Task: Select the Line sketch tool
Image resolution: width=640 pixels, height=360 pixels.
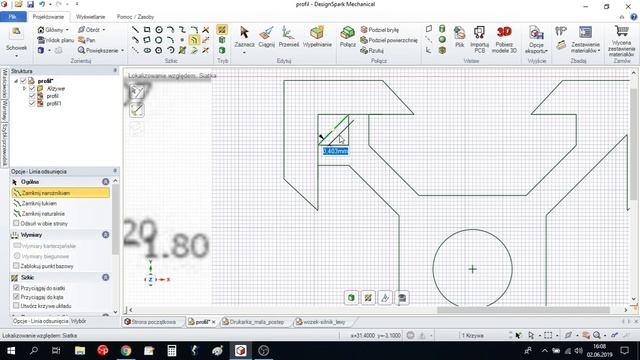Action: pyautogui.click(x=135, y=30)
